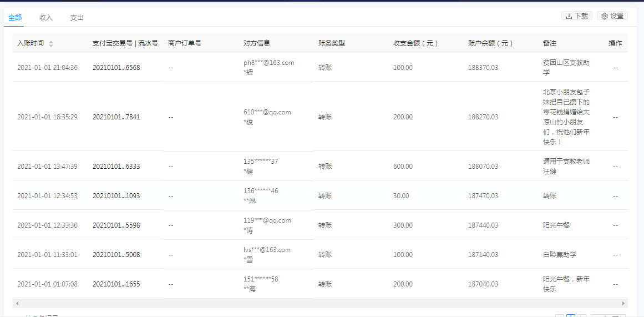Click the 收支金额（元） column header
Screen dimensions: 644x317
pyautogui.click(x=416, y=43)
